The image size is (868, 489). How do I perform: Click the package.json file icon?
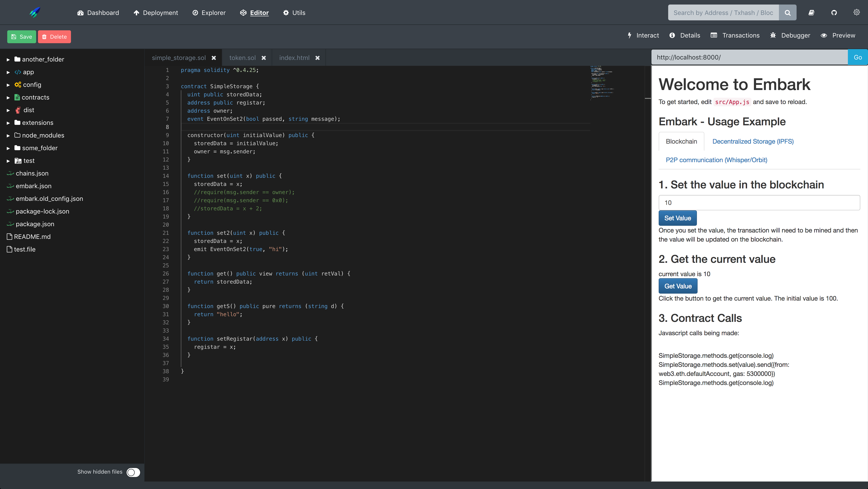[x=10, y=224]
